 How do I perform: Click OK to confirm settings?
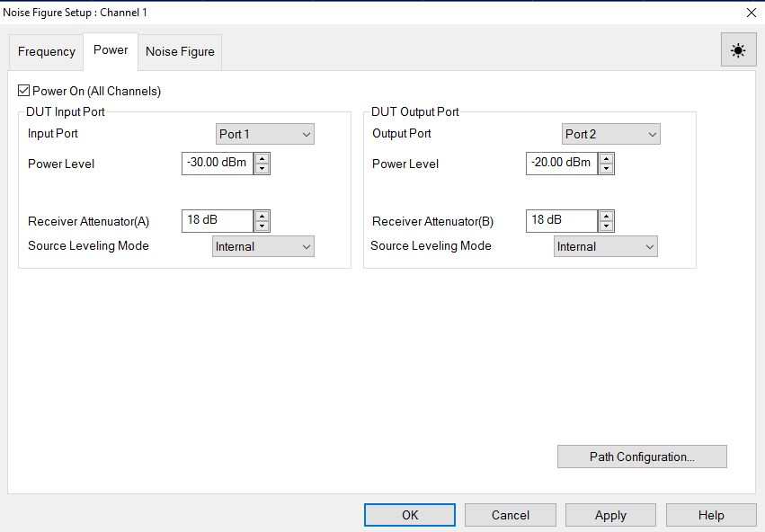410,515
